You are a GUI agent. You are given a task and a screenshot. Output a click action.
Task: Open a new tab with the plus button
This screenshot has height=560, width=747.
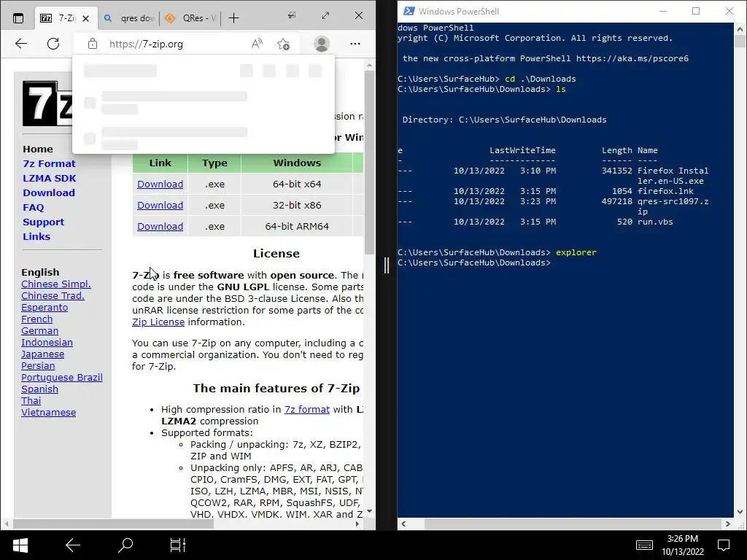click(233, 18)
